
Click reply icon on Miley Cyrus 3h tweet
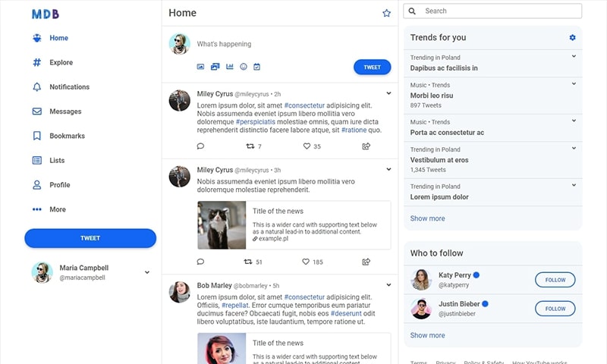(200, 262)
